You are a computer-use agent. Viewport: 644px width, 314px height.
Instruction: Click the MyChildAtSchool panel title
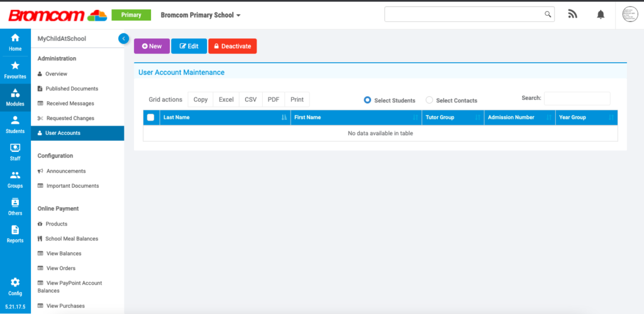(x=62, y=38)
